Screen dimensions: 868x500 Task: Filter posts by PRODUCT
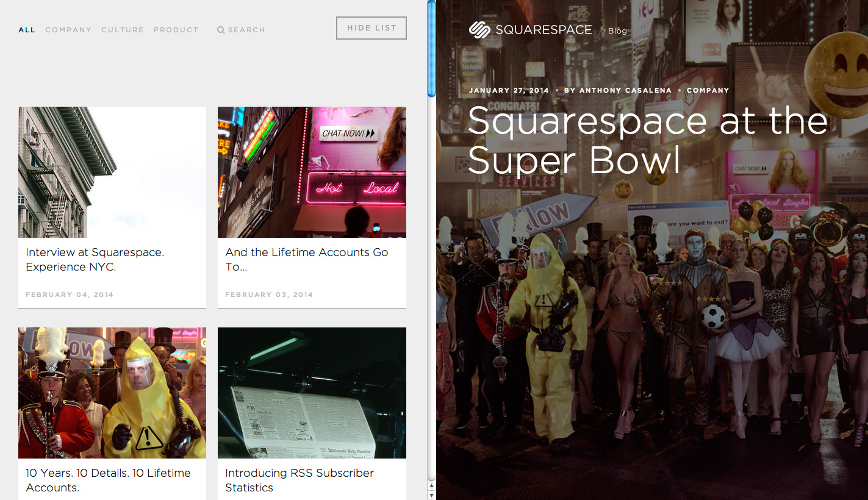point(176,30)
